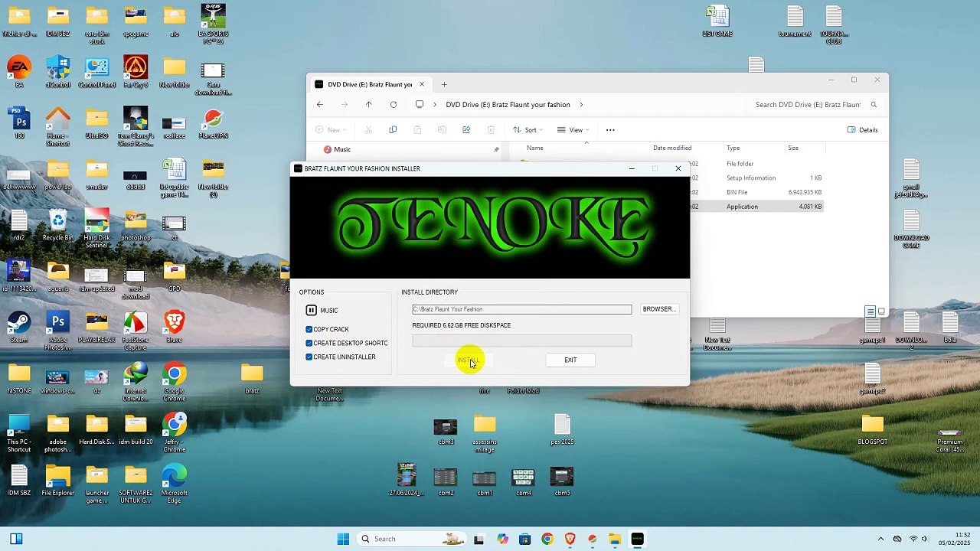Viewport: 980px width, 551px height.
Task: Uncheck the Copy Crack checkbox
Action: 309,329
